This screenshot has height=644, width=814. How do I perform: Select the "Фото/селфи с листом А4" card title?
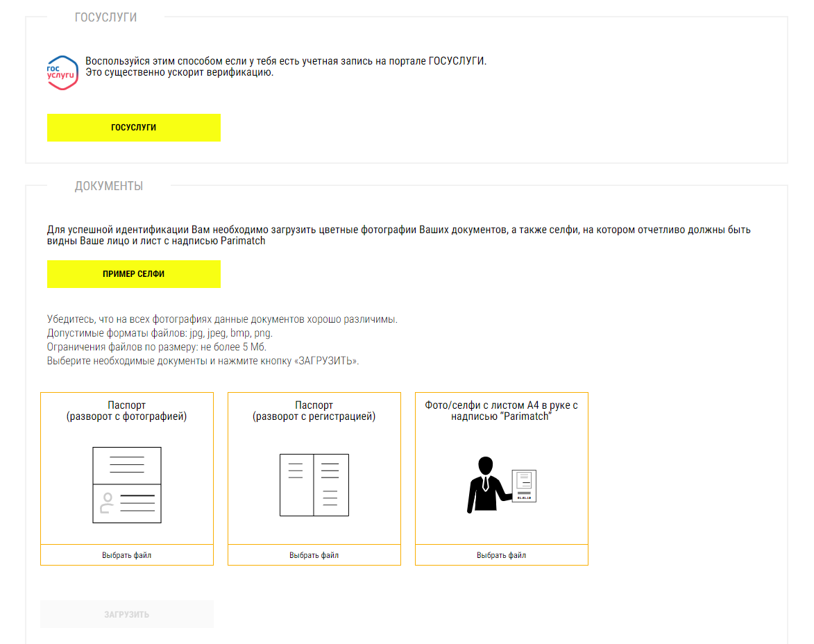click(x=501, y=411)
